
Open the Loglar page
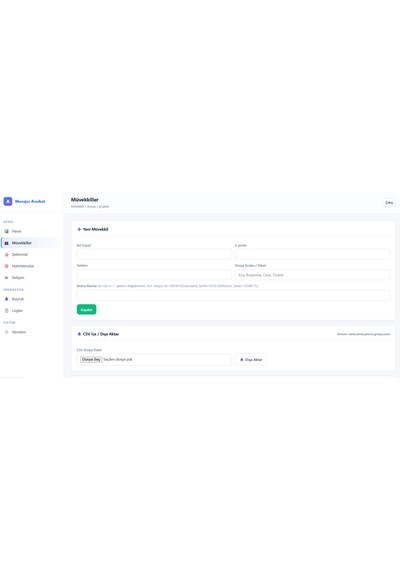tap(31, 311)
